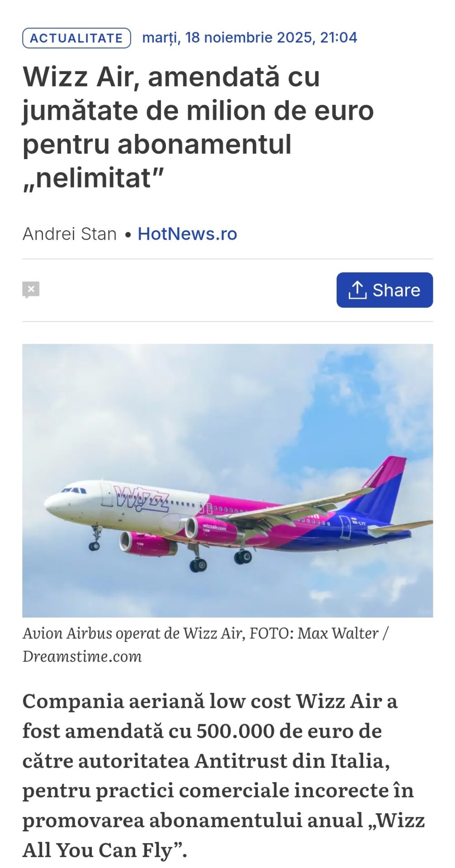The width and height of the screenshot is (455, 868).
Task: Tap the word „nelimitat” in the headline
Action: (x=93, y=179)
